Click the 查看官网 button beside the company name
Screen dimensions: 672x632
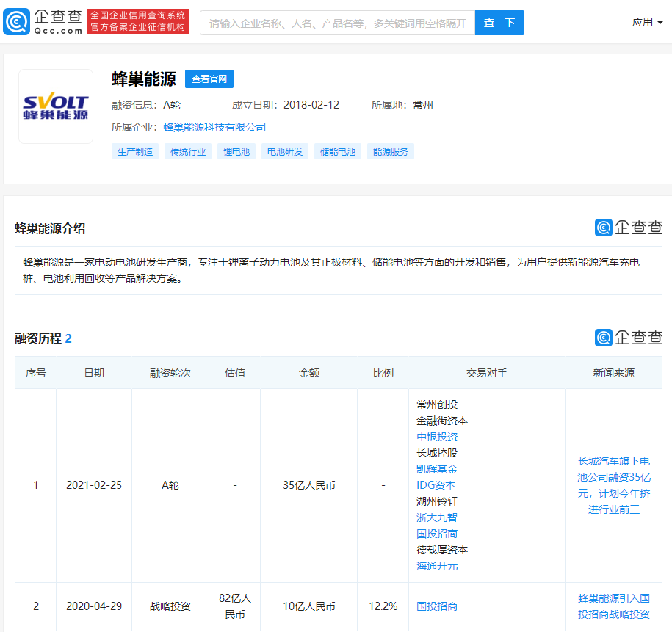[209, 79]
